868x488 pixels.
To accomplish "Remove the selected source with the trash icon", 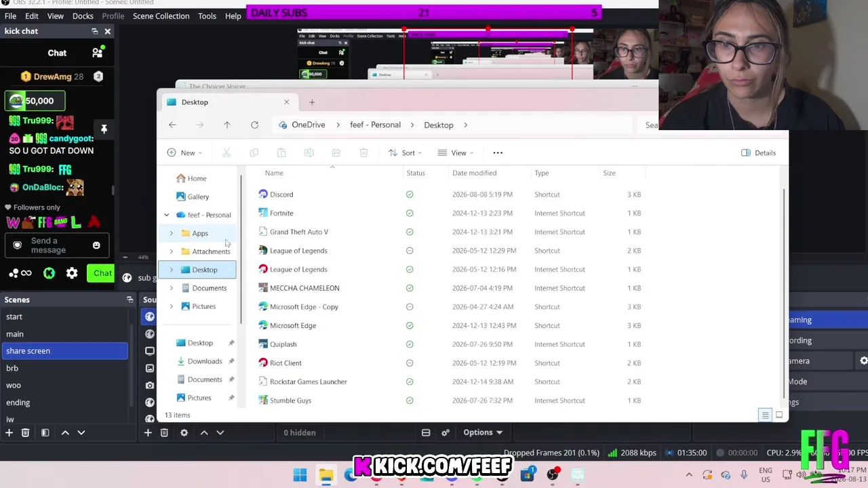I will [x=164, y=432].
